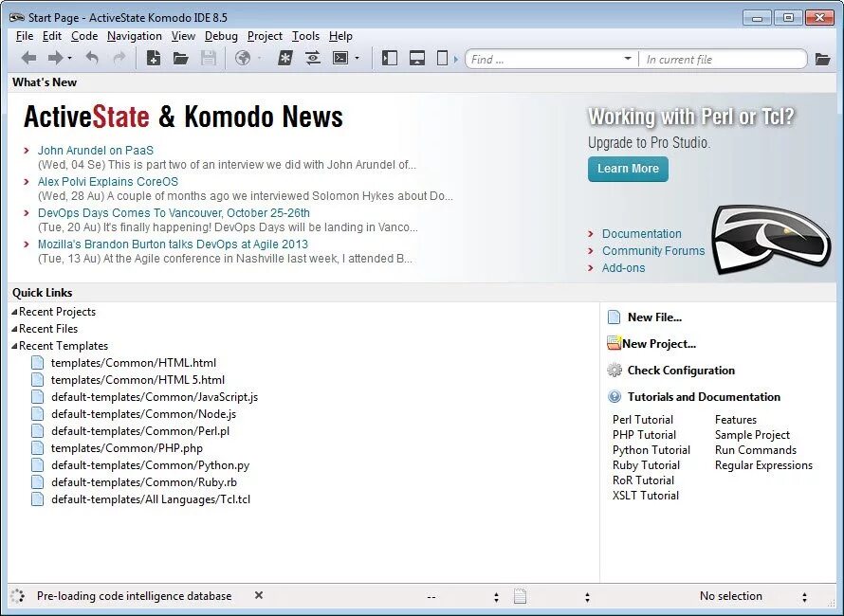The image size is (844, 616).
Task: Click the Node.js template file icon
Action: (37, 414)
